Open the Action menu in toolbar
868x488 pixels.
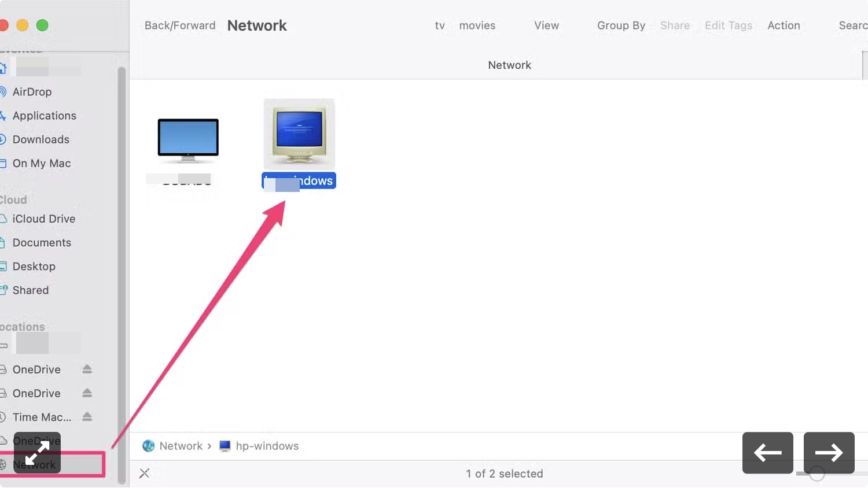point(784,25)
